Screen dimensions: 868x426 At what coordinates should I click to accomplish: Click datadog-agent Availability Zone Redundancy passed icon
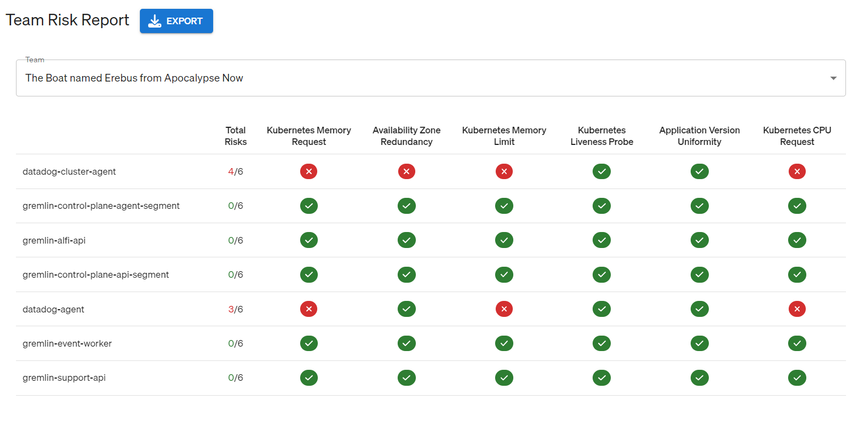[x=406, y=309]
